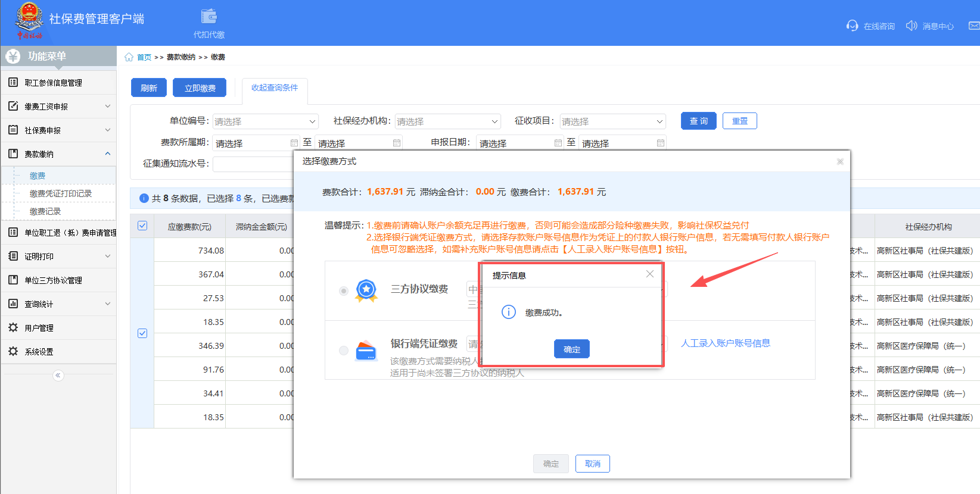Open the 用户管理 gear icon

(x=13, y=328)
